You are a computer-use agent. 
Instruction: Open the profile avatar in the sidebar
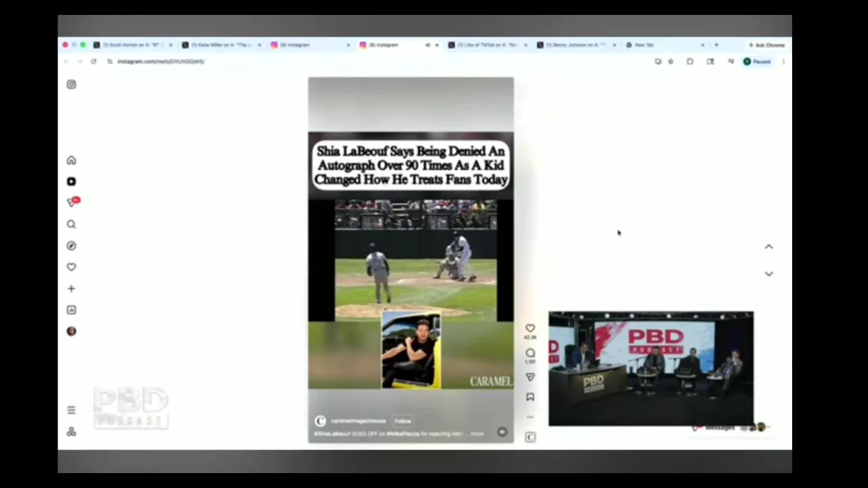[71, 331]
